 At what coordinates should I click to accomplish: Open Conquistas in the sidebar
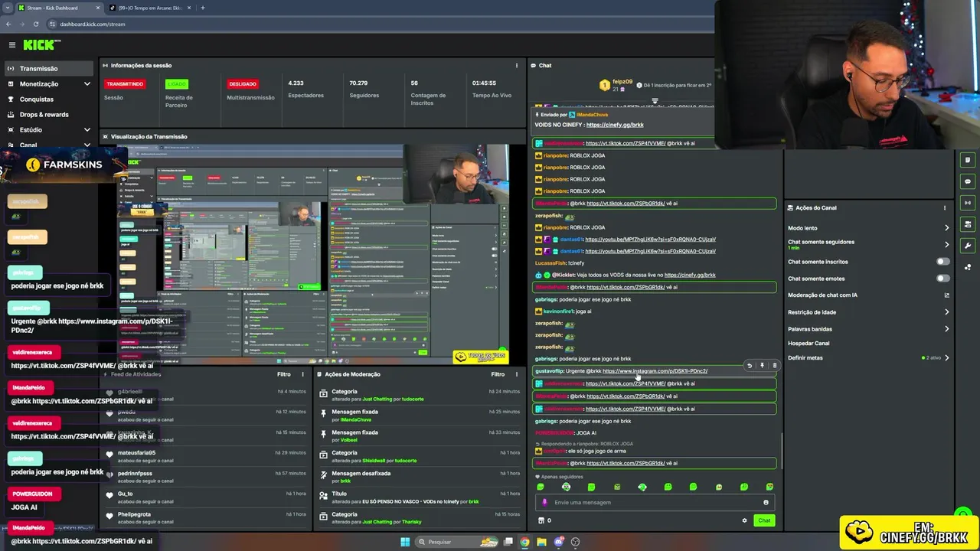click(x=36, y=99)
